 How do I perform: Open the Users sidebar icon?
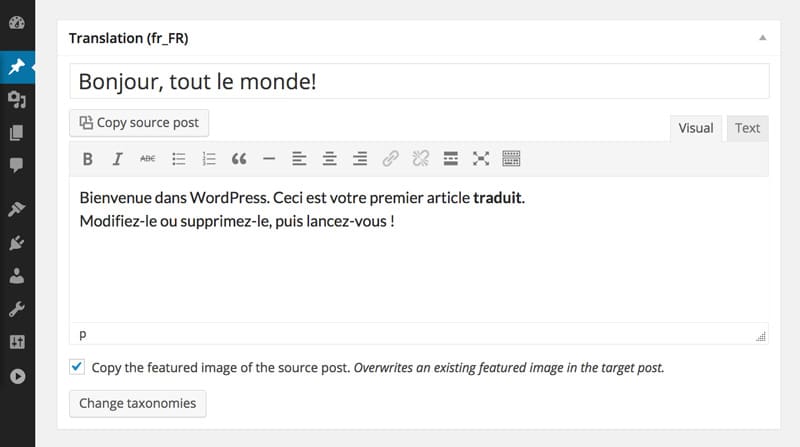(x=17, y=276)
